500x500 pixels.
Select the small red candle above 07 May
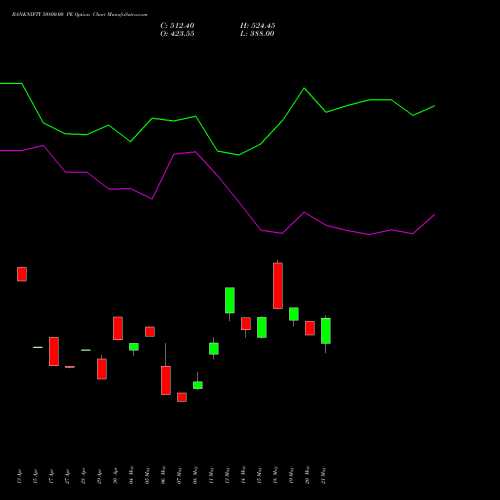pyautogui.click(x=182, y=397)
